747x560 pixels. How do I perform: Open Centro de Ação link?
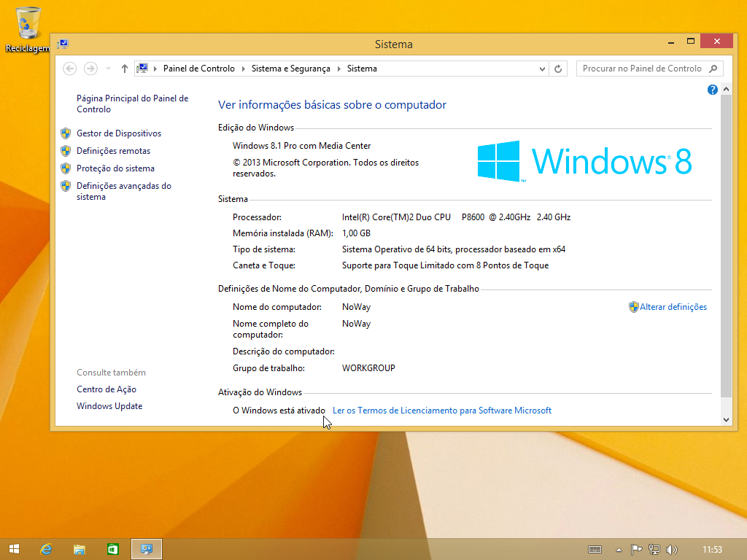(x=107, y=389)
